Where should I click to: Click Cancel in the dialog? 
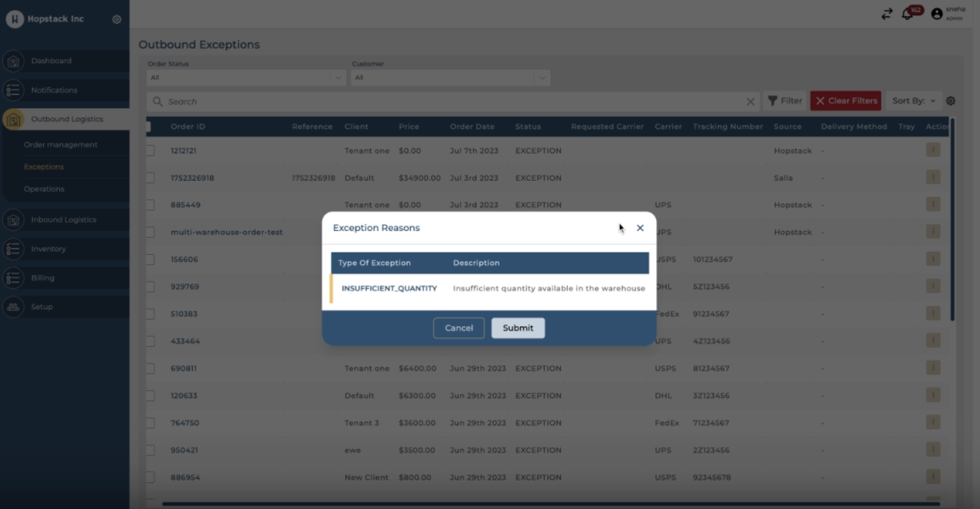pyautogui.click(x=458, y=328)
